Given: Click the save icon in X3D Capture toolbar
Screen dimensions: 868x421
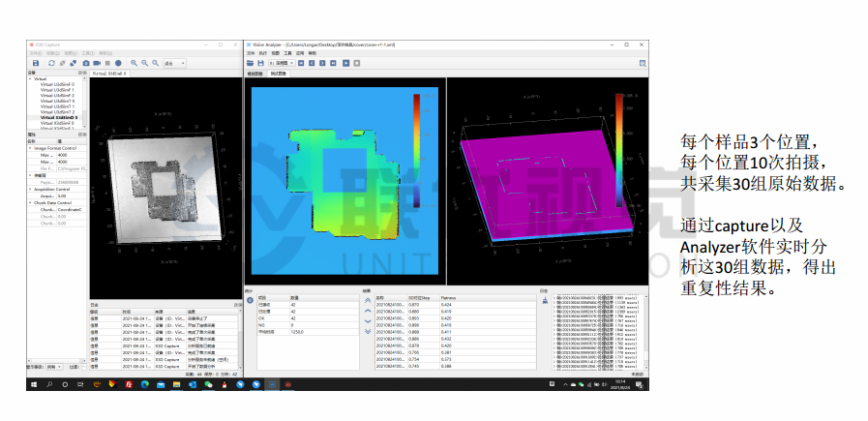Looking at the screenshot, I should pyautogui.click(x=37, y=63).
